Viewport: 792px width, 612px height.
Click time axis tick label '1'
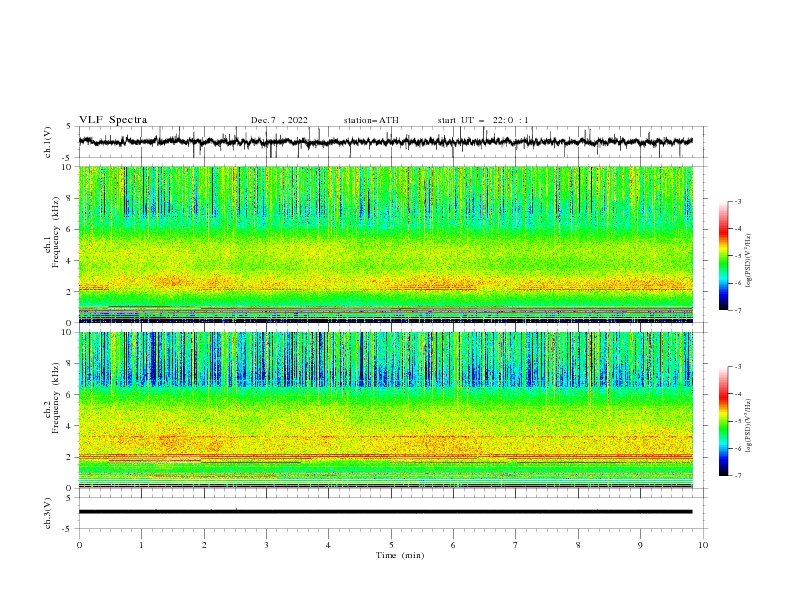point(141,545)
